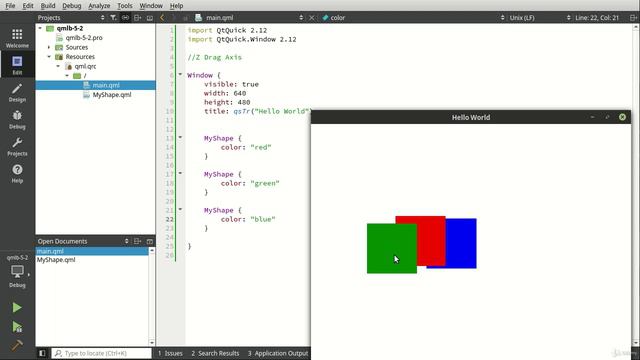Open the Window menu
This screenshot has width=640, height=360.
(151, 6)
